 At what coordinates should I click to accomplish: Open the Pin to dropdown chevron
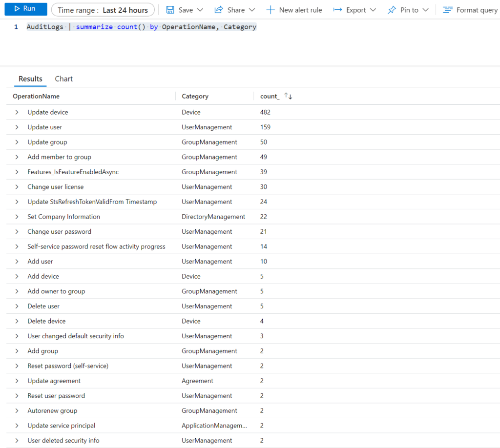(x=425, y=10)
